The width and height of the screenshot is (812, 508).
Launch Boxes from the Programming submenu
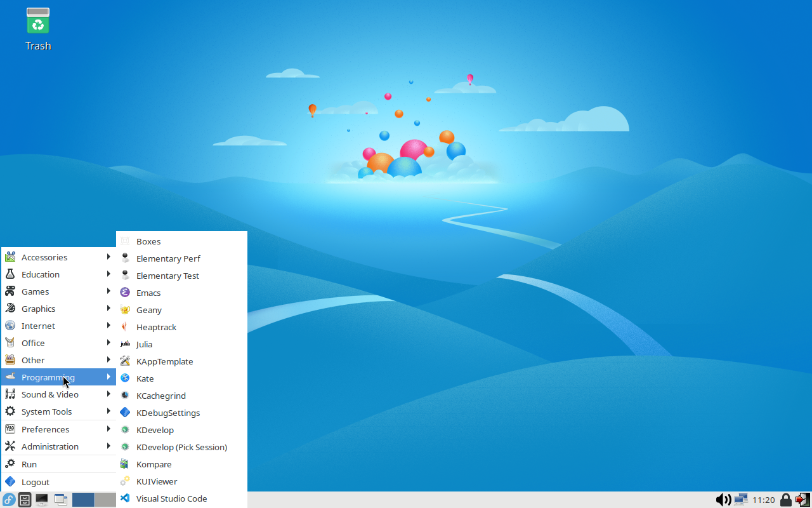181,241
